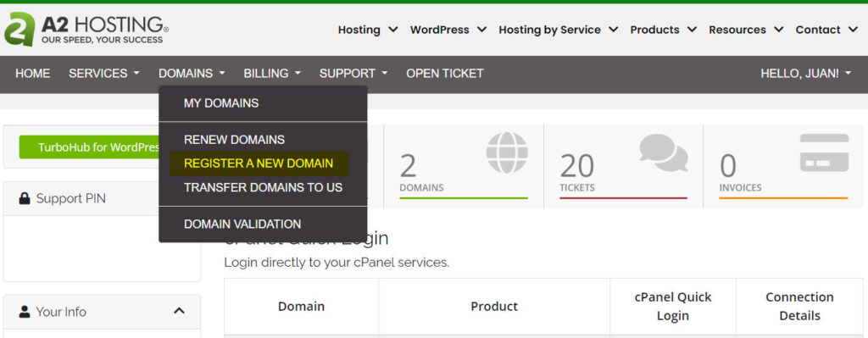
Task: Click the credit card icon in Invoices tile
Action: tap(824, 152)
